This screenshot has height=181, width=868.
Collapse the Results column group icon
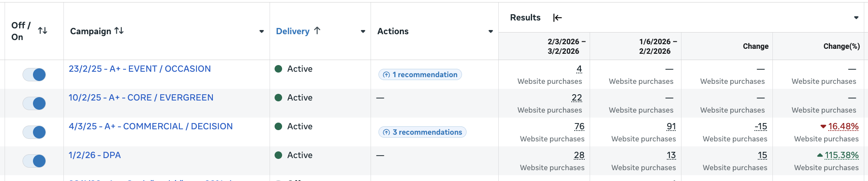coord(558,18)
